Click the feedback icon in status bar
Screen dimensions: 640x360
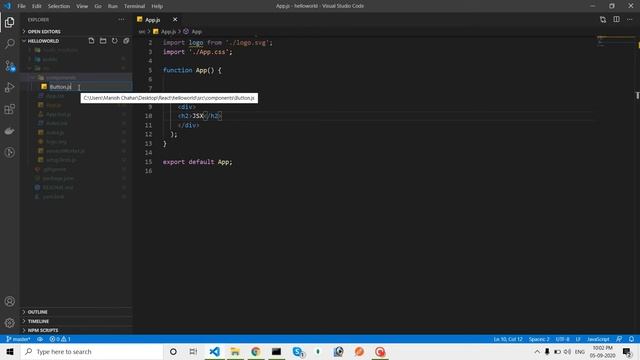[x=619, y=339]
